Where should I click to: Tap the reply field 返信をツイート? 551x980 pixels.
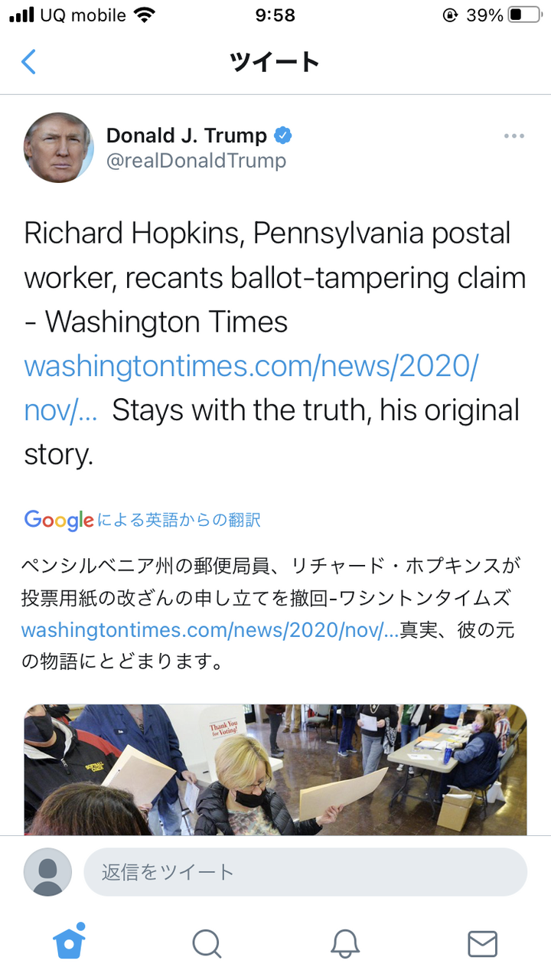pos(305,872)
